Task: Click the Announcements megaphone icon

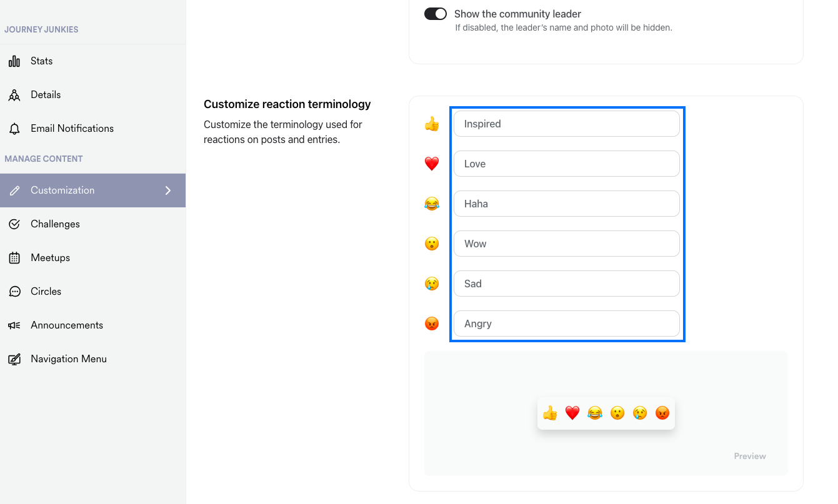Action: coord(14,325)
